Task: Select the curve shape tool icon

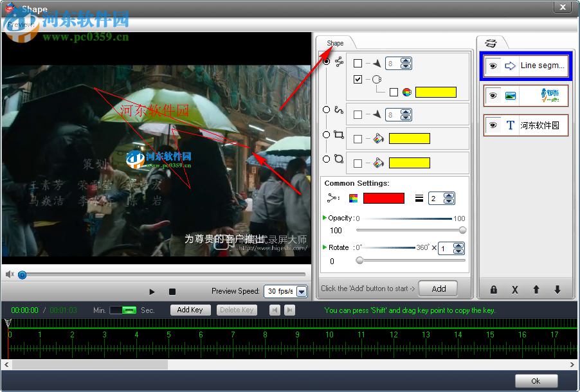Action: click(x=340, y=110)
